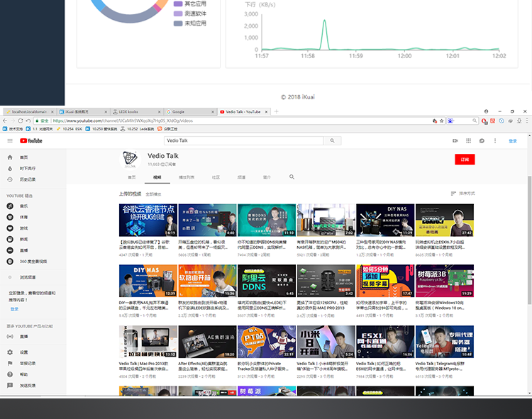This screenshot has height=419, width=532.
Task: Click the YouTube search input field
Action: (x=243, y=140)
